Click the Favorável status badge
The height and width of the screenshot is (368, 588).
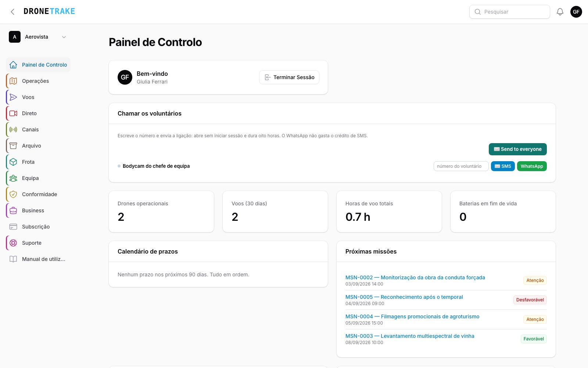(x=534, y=339)
